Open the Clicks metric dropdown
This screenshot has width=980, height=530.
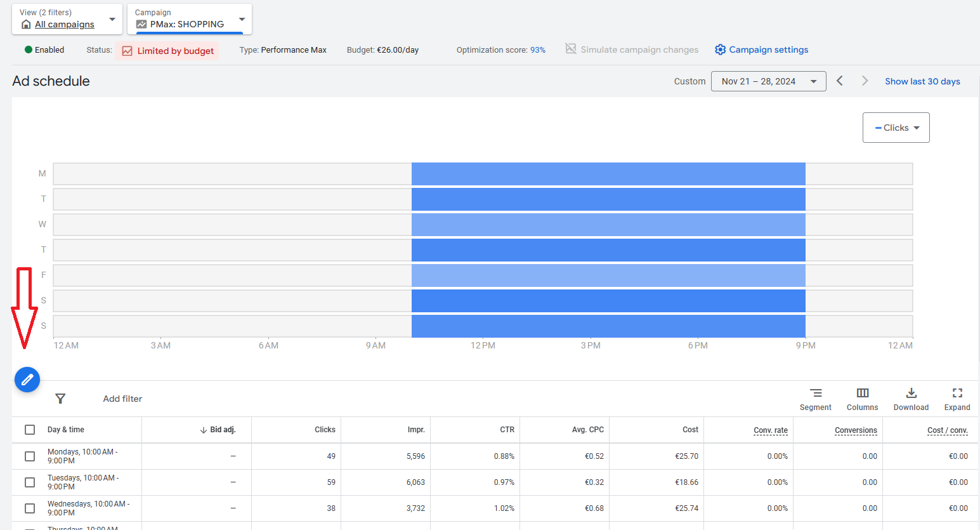point(896,127)
